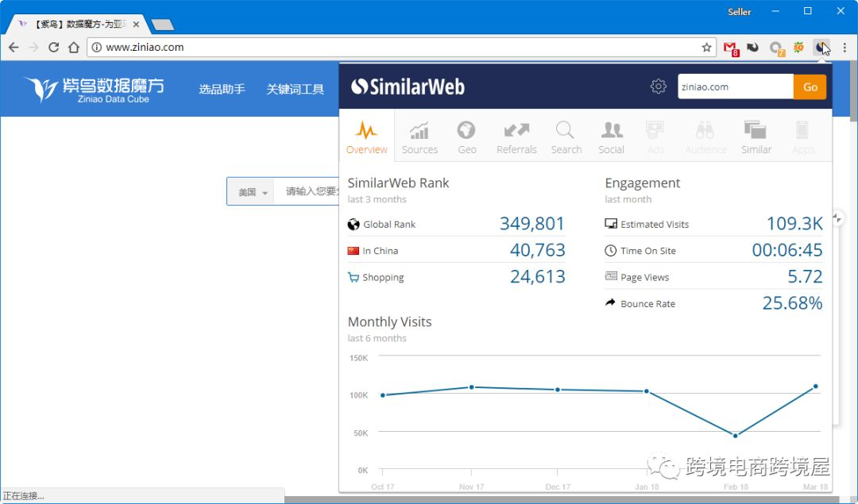Bookmark this page with the star
The image size is (858, 504).
click(x=706, y=48)
